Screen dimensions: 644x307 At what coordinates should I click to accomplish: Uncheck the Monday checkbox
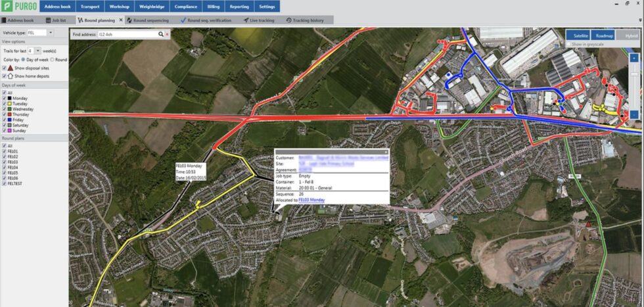pyautogui.click(x=4, y=98)
